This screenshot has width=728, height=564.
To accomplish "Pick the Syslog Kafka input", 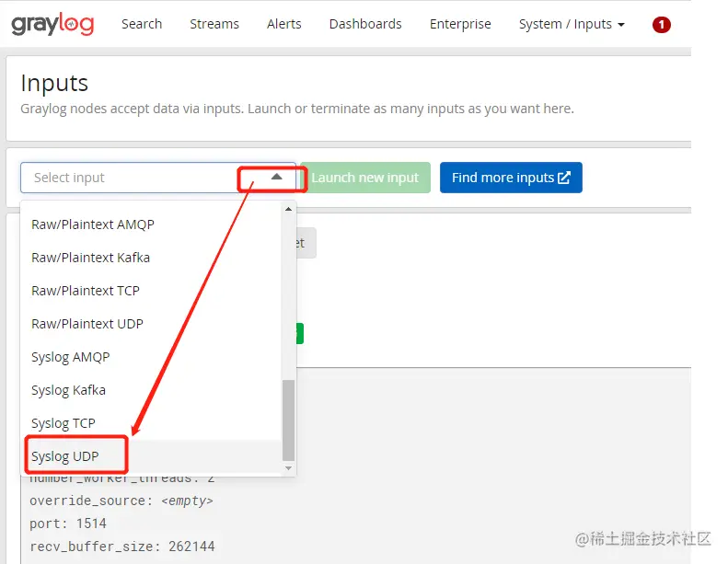I will tap(151, 390).
